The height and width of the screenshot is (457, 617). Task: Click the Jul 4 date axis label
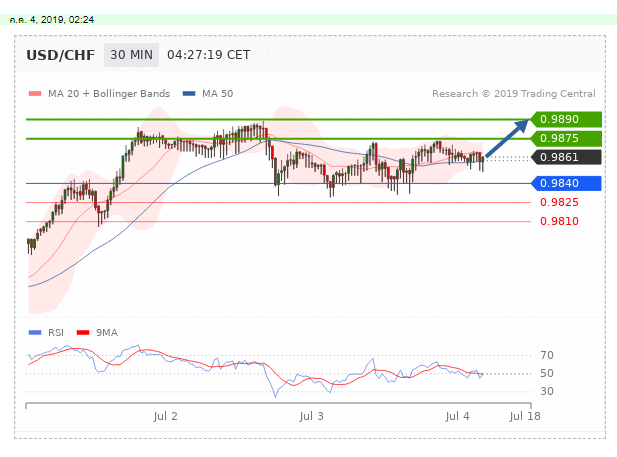457,416
